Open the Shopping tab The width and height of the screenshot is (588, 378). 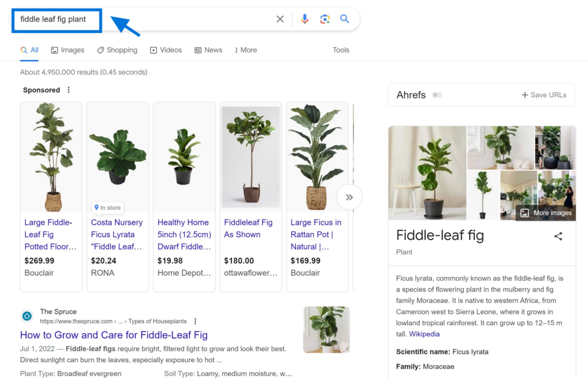pos(117,50)
